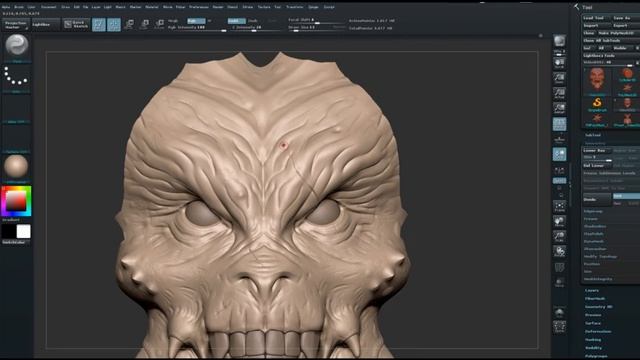The image size is (640, 360).
Task: Click the Move view icon in right shelf
Action: [x=560, y=221]
